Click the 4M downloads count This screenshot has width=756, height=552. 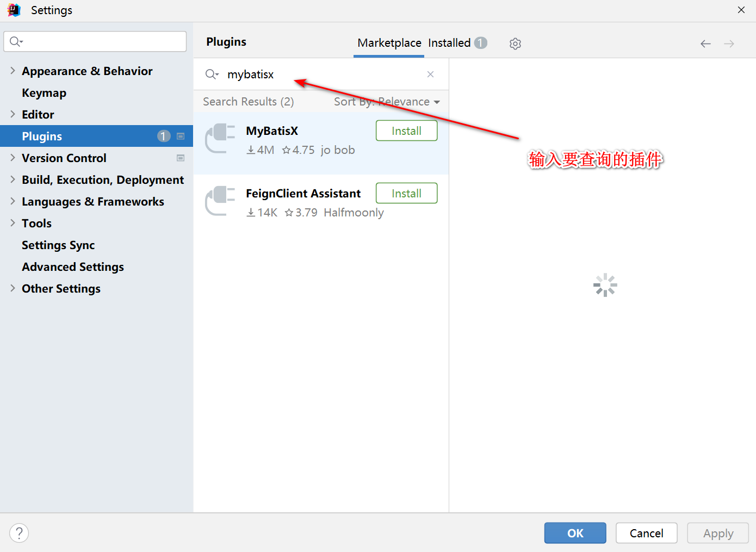pyautogui.click(x=261, y=150)
